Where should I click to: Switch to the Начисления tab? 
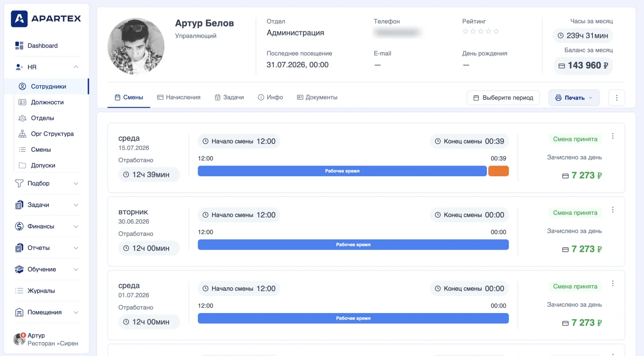click(179, 97)
